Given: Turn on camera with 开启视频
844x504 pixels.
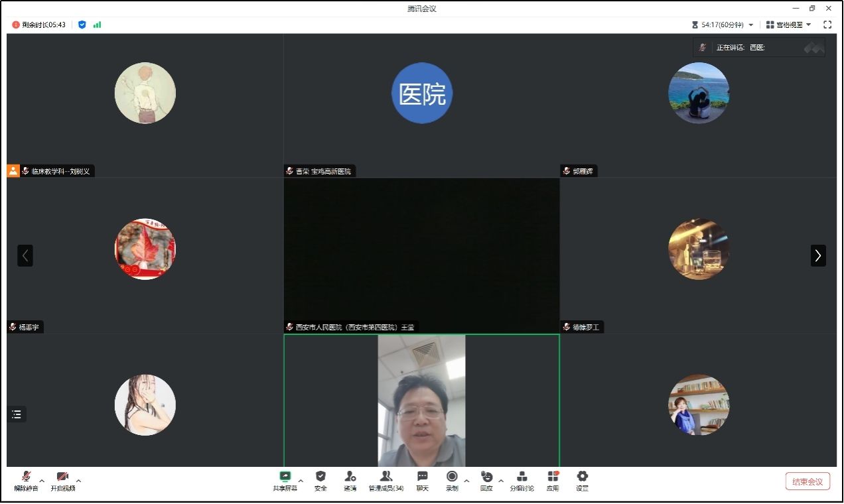Looking at the screenshot, I should 62,481.
